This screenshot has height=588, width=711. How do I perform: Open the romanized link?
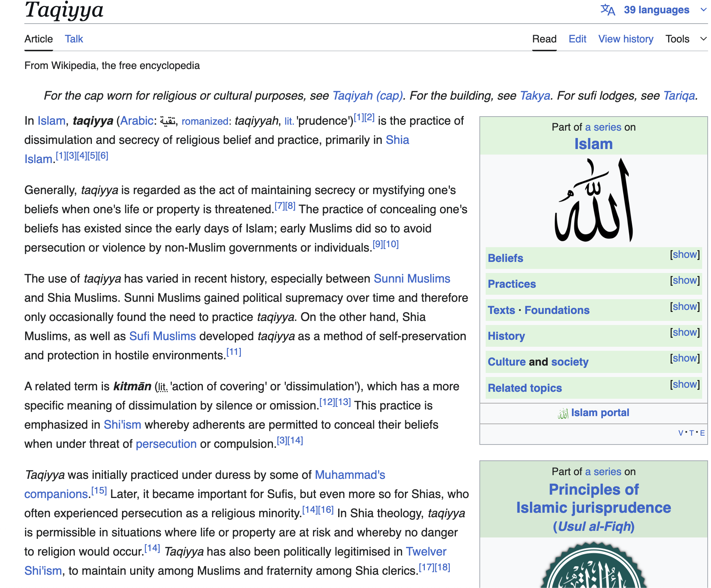205,121
